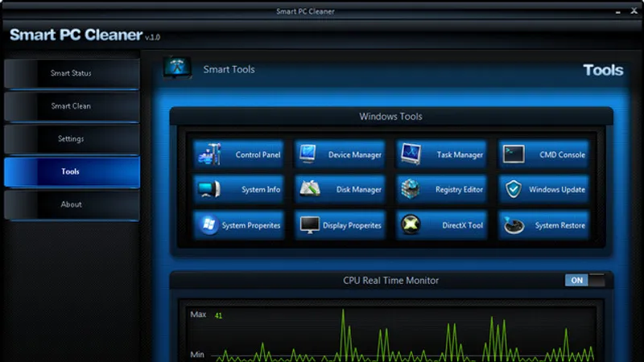Click the CPU Real Time Monitor title
Screen dimensions: 644x362
(391, 280)
